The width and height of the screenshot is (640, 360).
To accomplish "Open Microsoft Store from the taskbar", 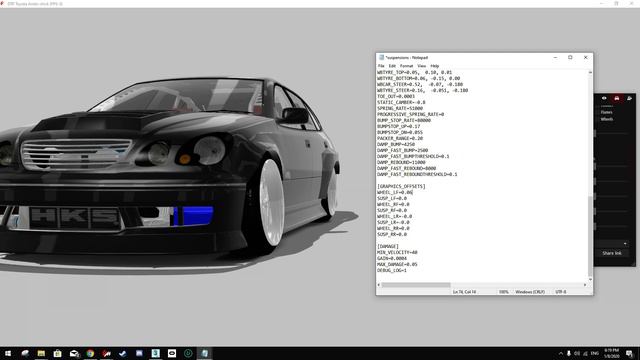I will 57,353.
